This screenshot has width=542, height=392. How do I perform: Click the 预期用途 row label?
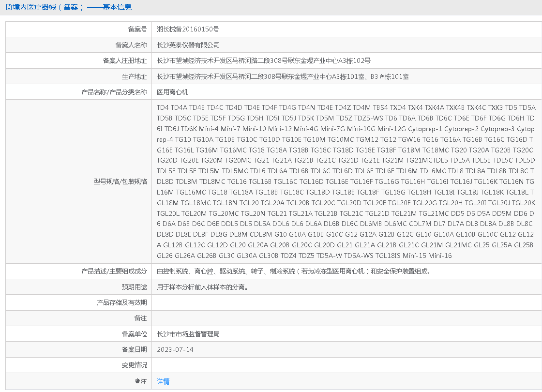point(134,287)
